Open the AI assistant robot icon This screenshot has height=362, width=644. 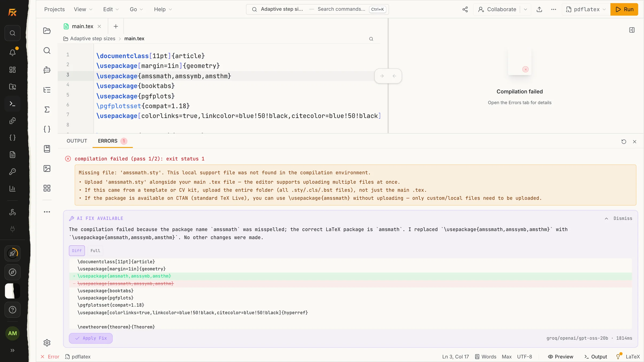click(47, 70)
